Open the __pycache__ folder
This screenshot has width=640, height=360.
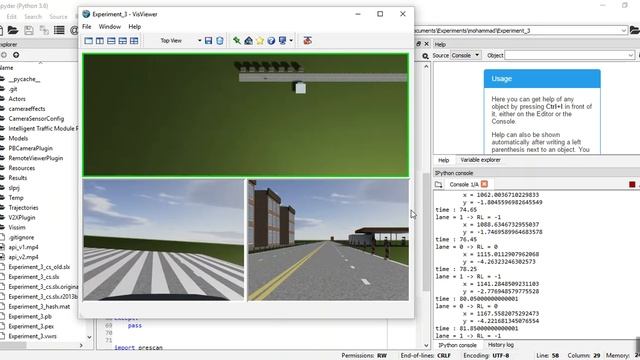[x=24, y=79]
